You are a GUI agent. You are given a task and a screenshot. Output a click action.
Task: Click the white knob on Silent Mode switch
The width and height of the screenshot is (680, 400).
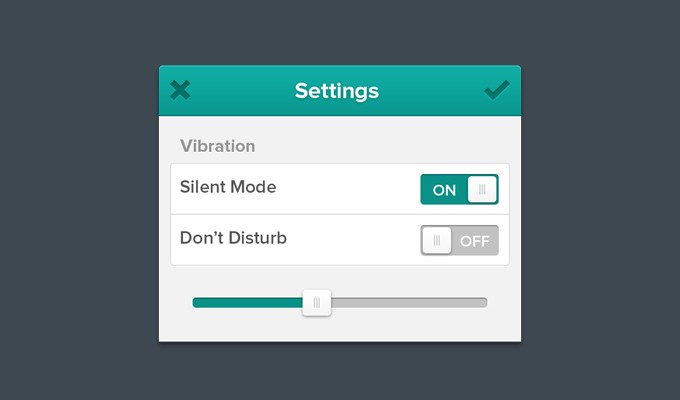482,189
